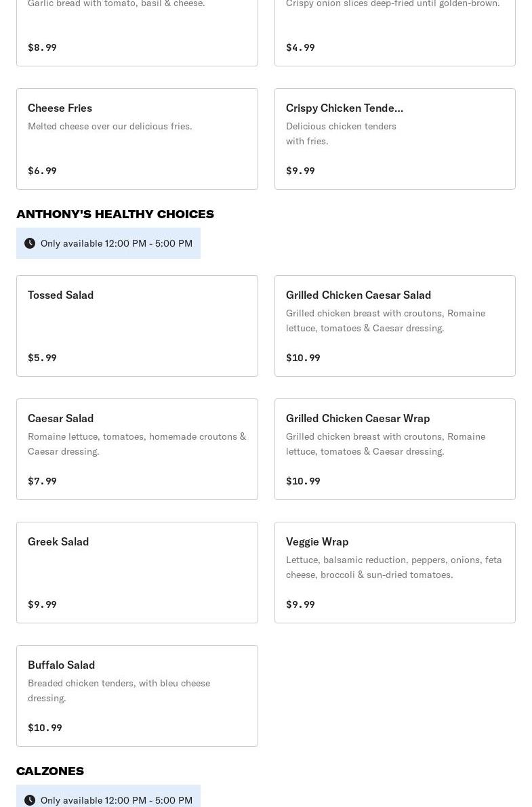The width and height of the screenshot is (532, 807).
Task: Click the $10.99 price under Buffalo Salad
Action: (45, 728)
